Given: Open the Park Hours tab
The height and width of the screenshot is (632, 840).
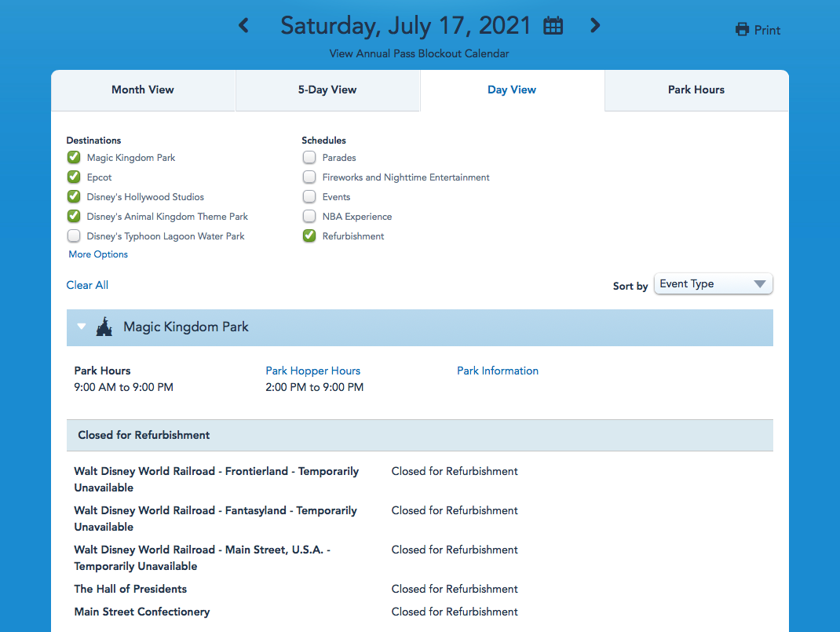Looking at the screenshot, I should pos(696,90).
